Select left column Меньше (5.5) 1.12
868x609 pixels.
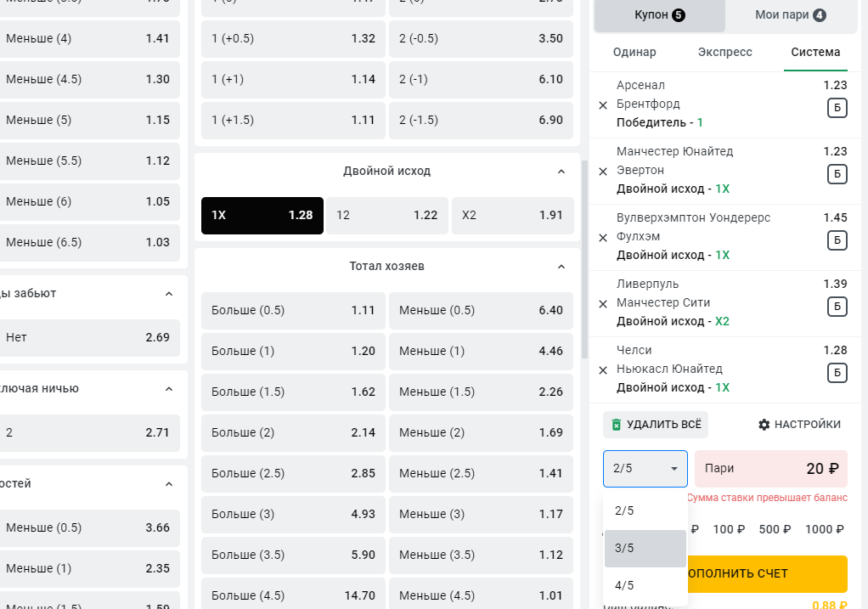[88, 161]
